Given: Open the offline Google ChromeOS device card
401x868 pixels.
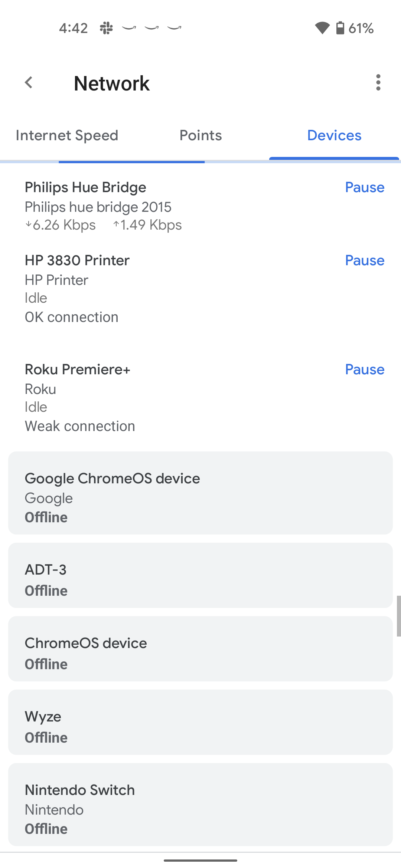Looking at the screenshot, I should tap(200, 493).
